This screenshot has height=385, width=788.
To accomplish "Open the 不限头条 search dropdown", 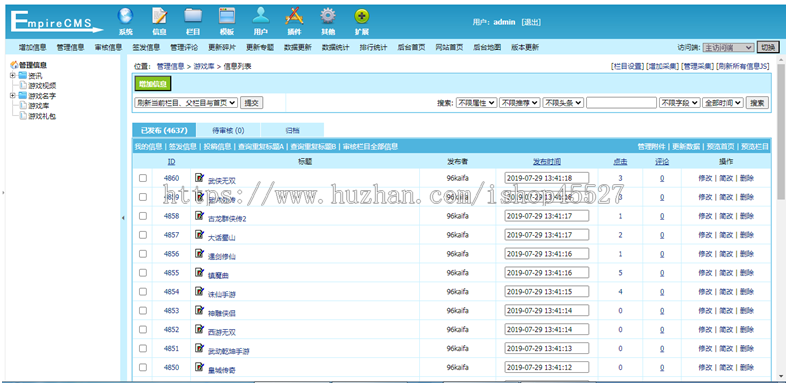I will (x=563, y=103).
